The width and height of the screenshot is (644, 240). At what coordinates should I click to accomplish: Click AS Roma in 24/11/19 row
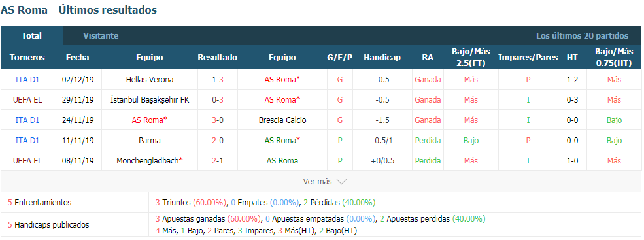tap(150, 120)
